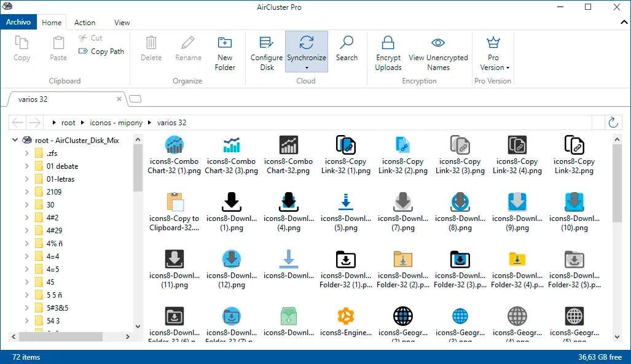Click file list scrollbar up arrow

tap(617, 139)
